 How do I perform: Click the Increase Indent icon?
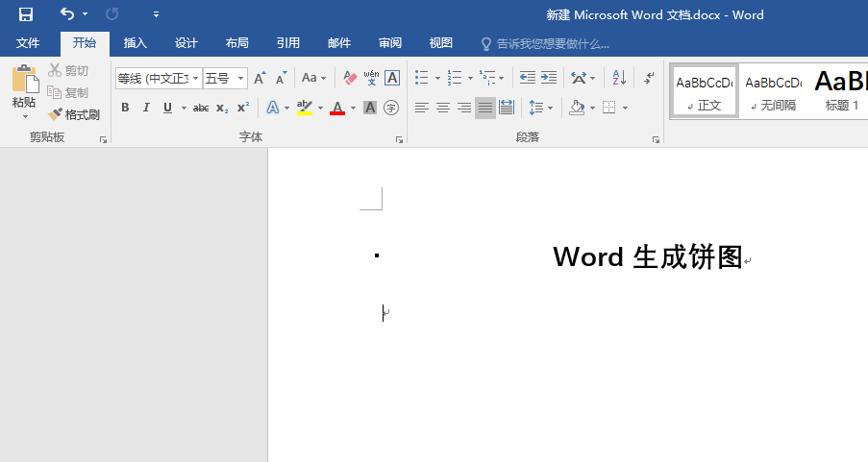548,78
